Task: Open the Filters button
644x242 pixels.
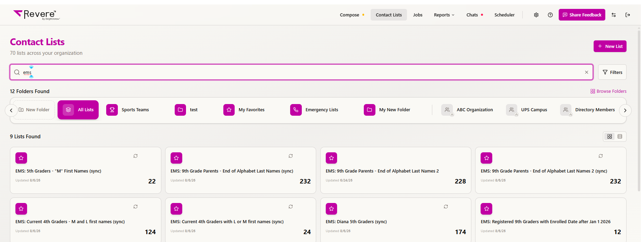Action: tap(612, 72)
